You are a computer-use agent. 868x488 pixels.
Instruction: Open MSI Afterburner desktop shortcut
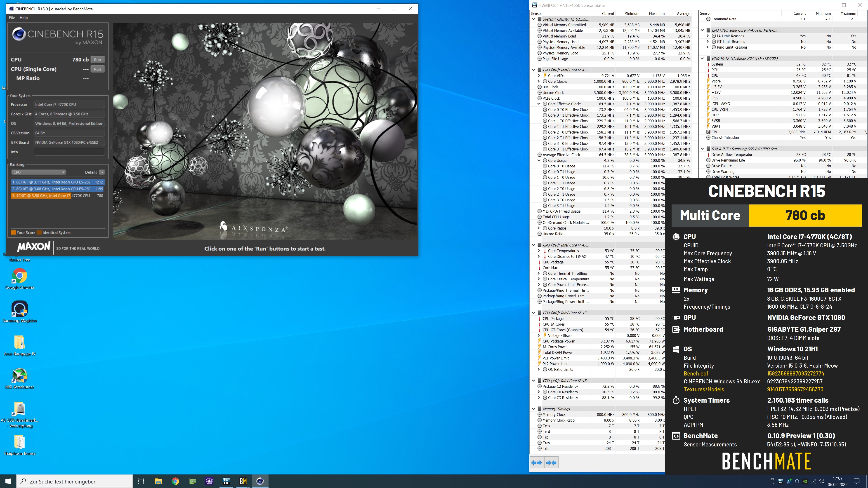19,379
